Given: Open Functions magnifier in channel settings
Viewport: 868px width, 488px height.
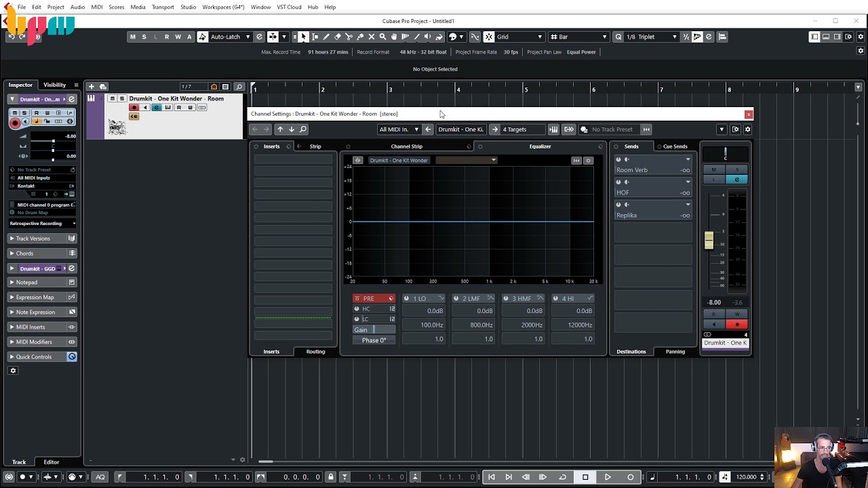Looking at the screenshot, I should tap(303, 129).
